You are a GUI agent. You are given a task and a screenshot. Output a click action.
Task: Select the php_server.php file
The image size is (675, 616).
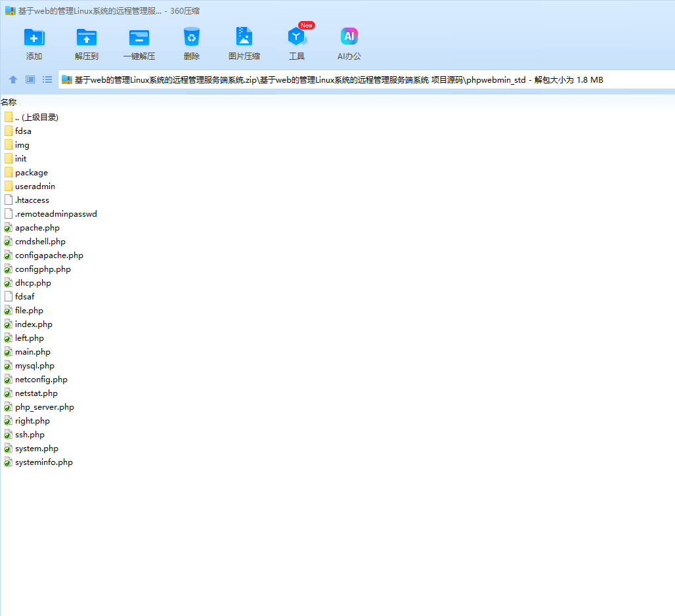tap(39, 407)
